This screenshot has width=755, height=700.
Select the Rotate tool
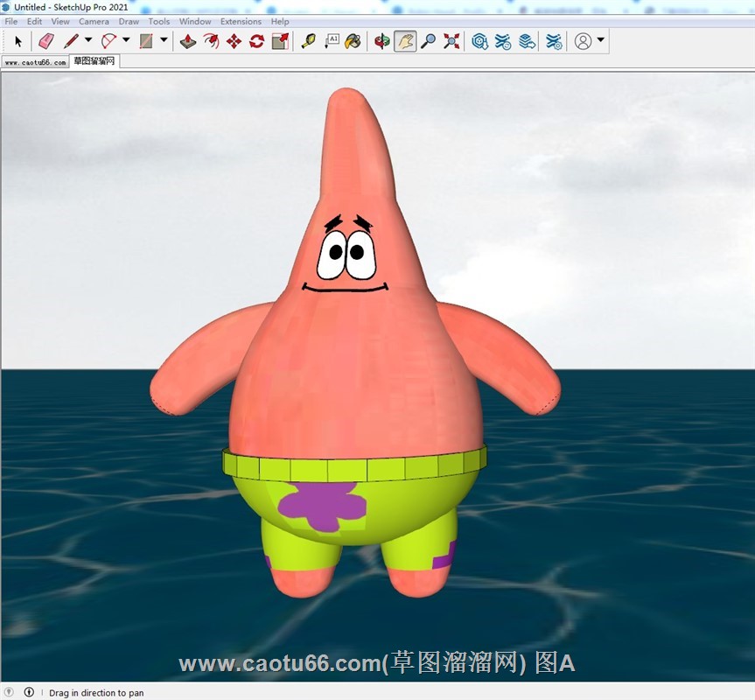(256, 41)
